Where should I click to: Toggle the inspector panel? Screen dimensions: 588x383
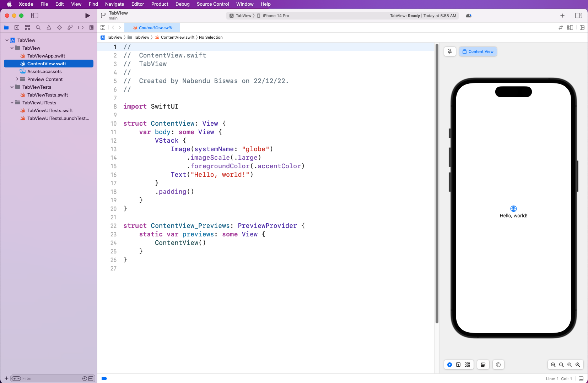[578, 16]
